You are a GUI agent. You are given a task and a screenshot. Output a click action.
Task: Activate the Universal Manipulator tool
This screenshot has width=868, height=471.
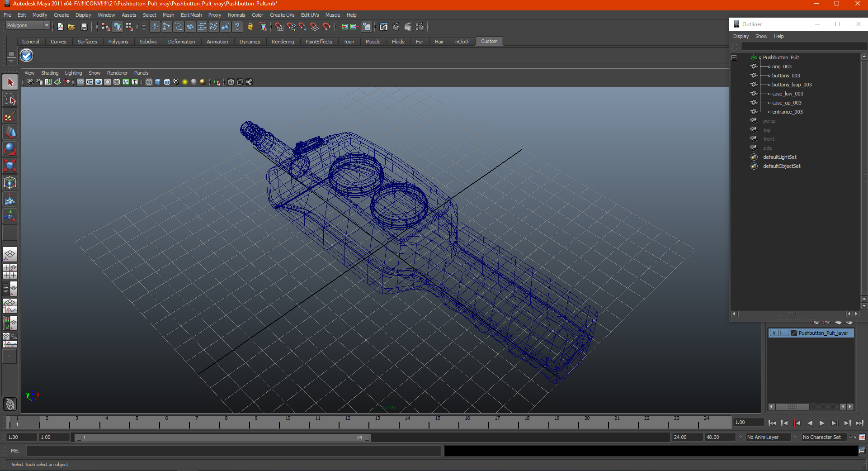10,182
